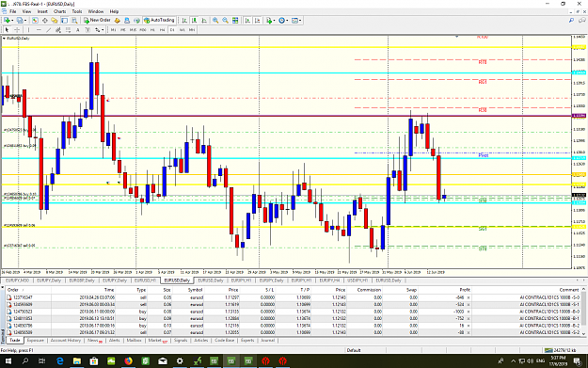
Task: Zoom out on the chart
Action: [226, 21]
